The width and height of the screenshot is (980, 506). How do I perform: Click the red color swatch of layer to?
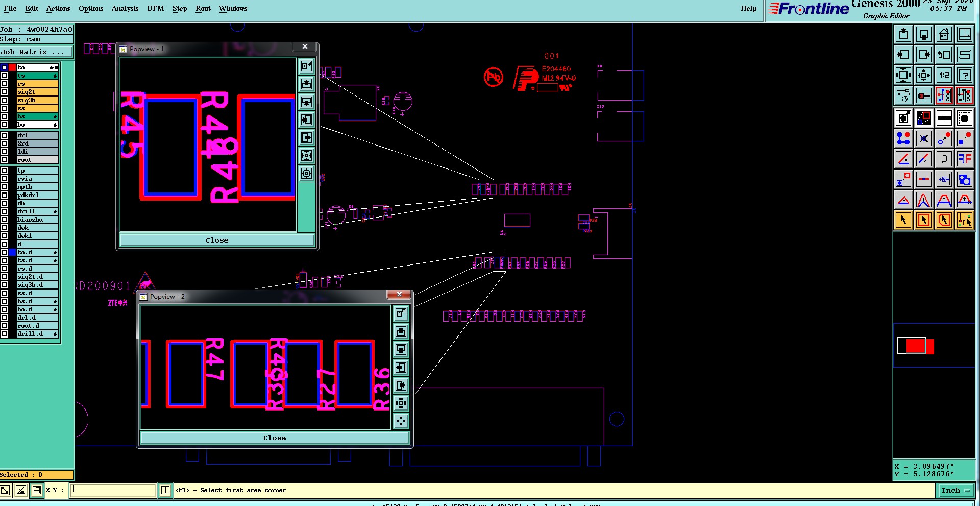pyautogui.click(x=12, y=67)
